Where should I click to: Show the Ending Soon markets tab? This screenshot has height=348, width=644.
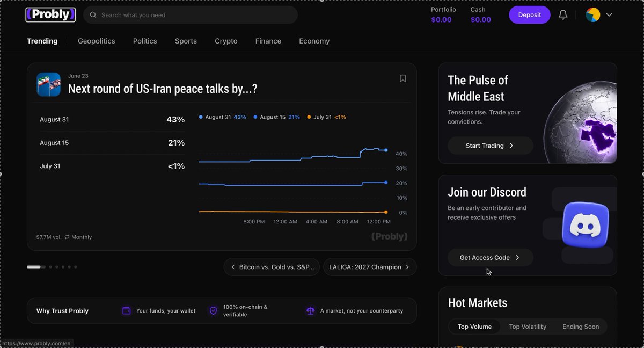tap(581, 327)
